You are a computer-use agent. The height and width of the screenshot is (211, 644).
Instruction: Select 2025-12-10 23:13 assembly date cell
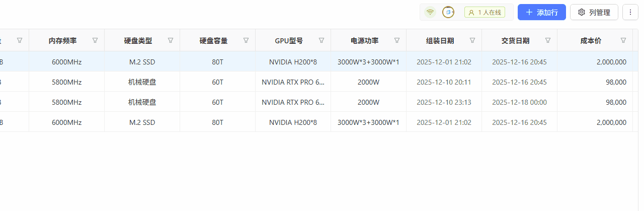(x=444, y=102)
